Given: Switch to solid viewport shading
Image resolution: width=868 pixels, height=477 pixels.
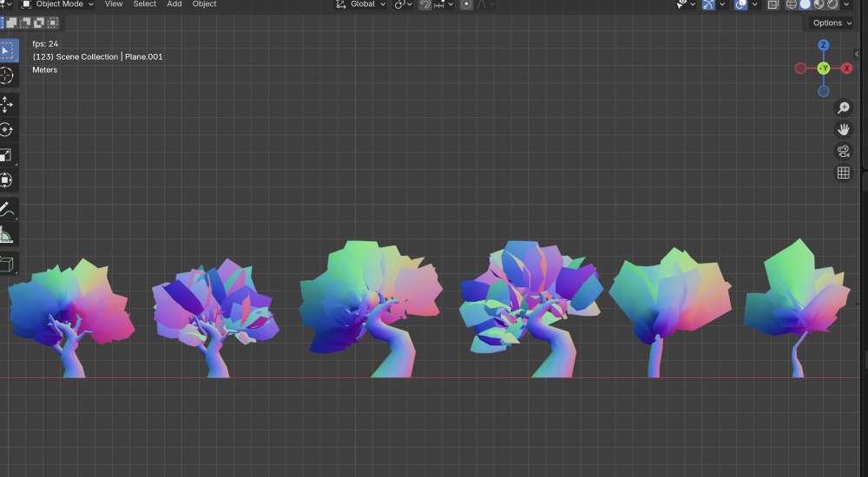Looking at the screenshot, I should click(805, 4).
